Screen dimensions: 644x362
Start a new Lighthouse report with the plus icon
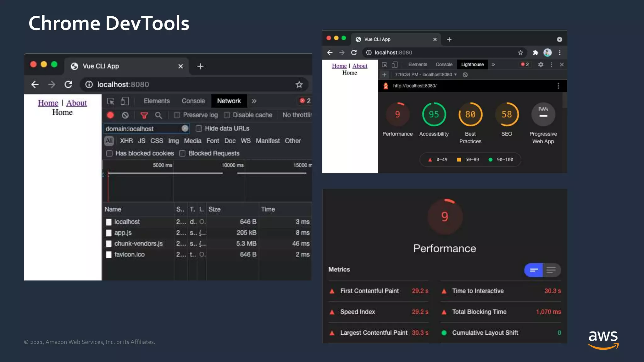[x=384, y=74]
